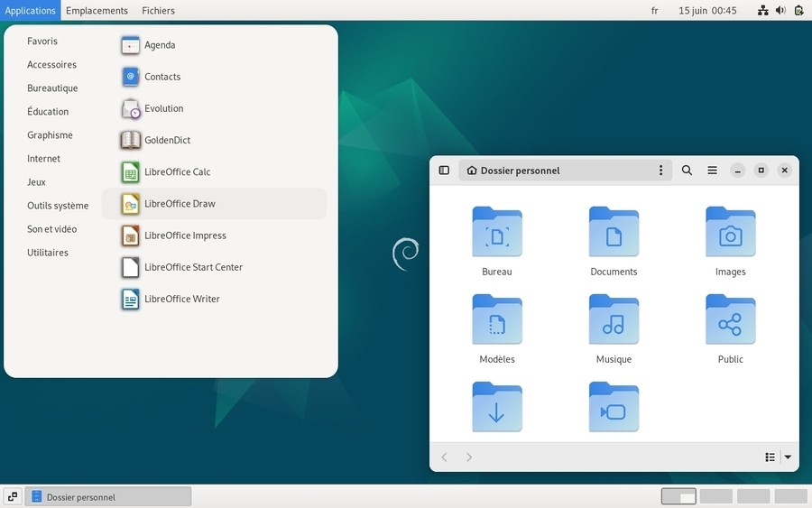Switch file manager to list view
The height and width of the screenshot is (508, 812).
coord(770,457)
